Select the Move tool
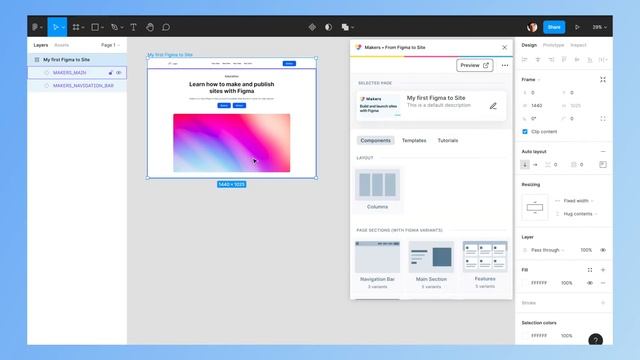This screenshot has width=640, height=360. (x=56, y=27)
